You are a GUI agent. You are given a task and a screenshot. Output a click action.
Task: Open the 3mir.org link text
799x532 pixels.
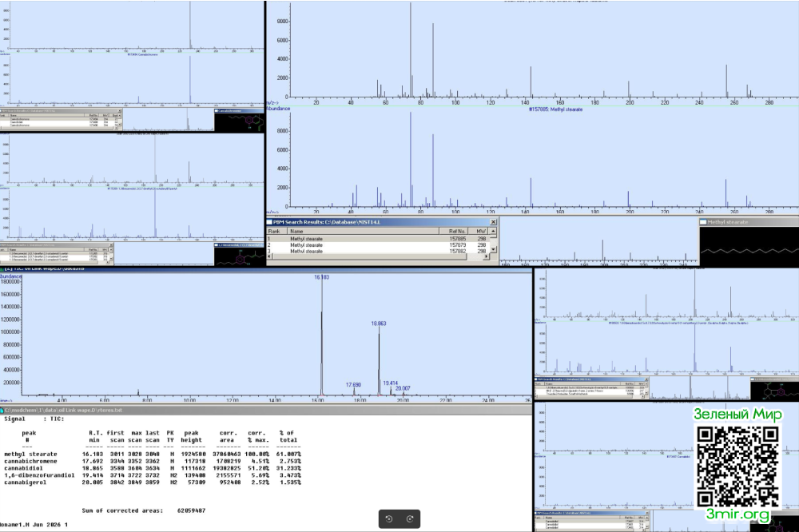737,514
